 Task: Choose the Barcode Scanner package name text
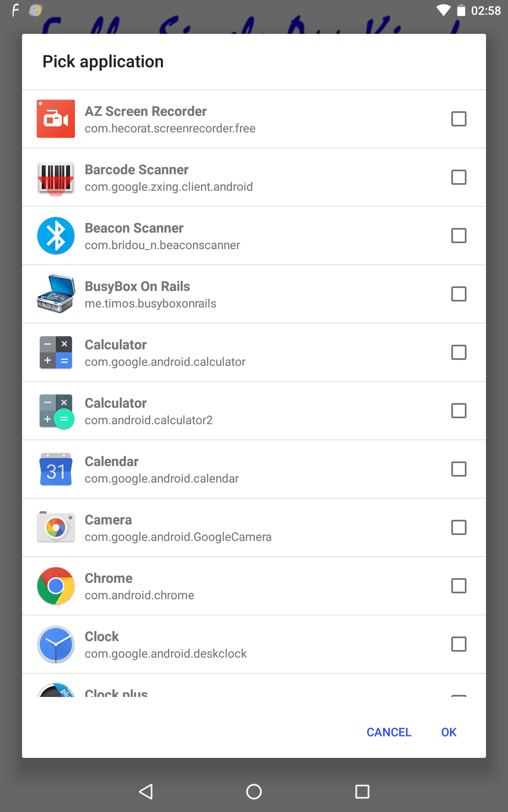168,187
